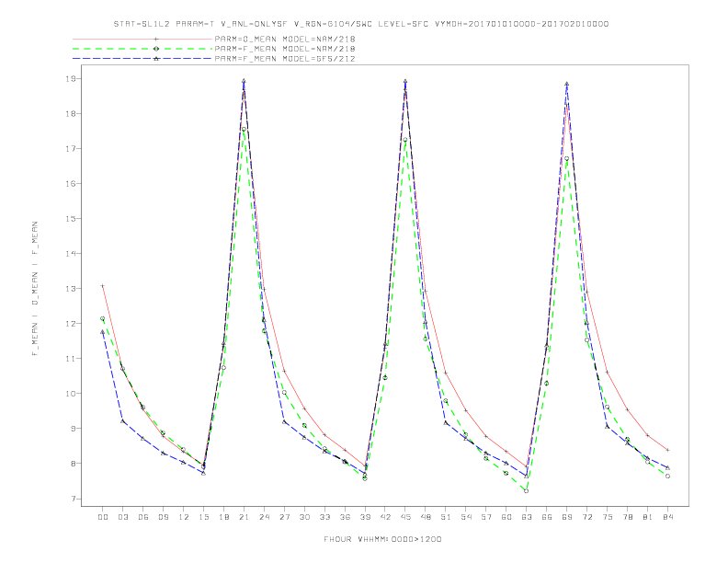Click forecast hour label 21 on x-axis

[x=244, y=517]
